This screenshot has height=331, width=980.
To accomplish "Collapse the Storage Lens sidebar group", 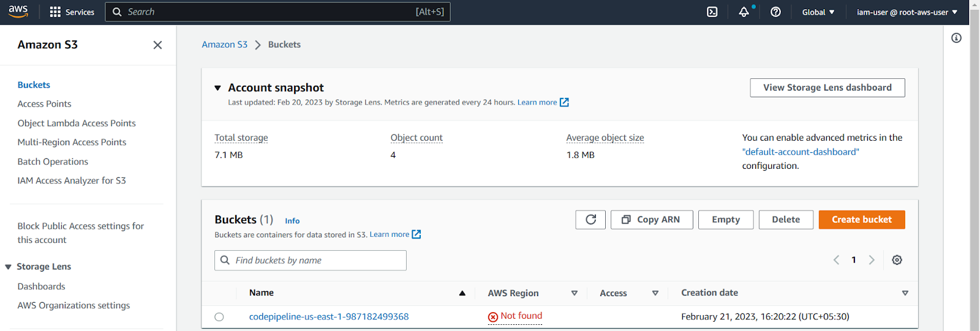I will [x=9, y=267].
